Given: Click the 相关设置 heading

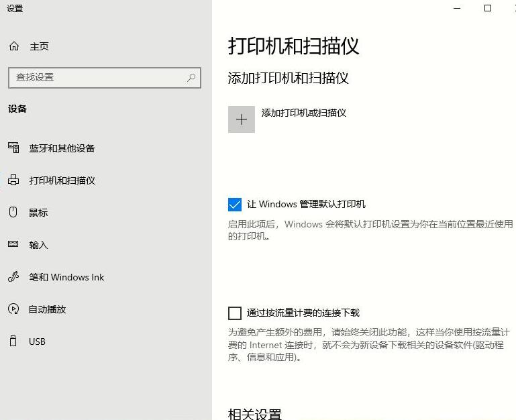Looking at the screenshot, I should pos(255,414).
